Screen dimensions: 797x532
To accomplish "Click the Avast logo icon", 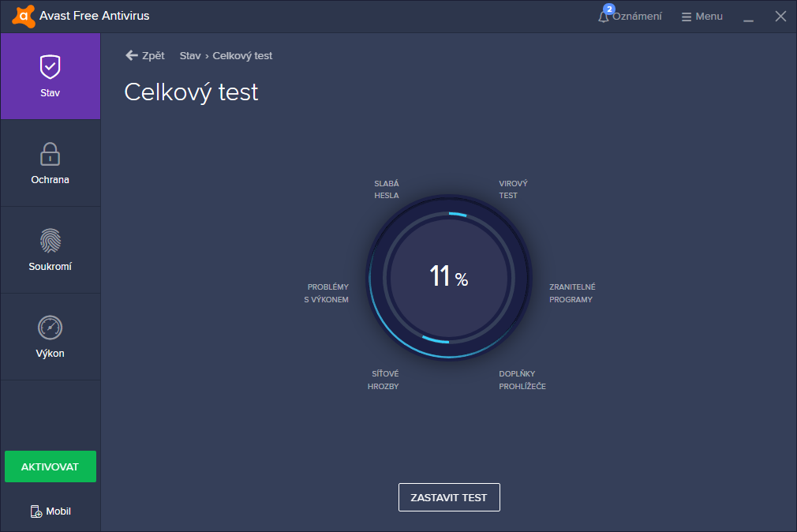I will click(24, 16).
